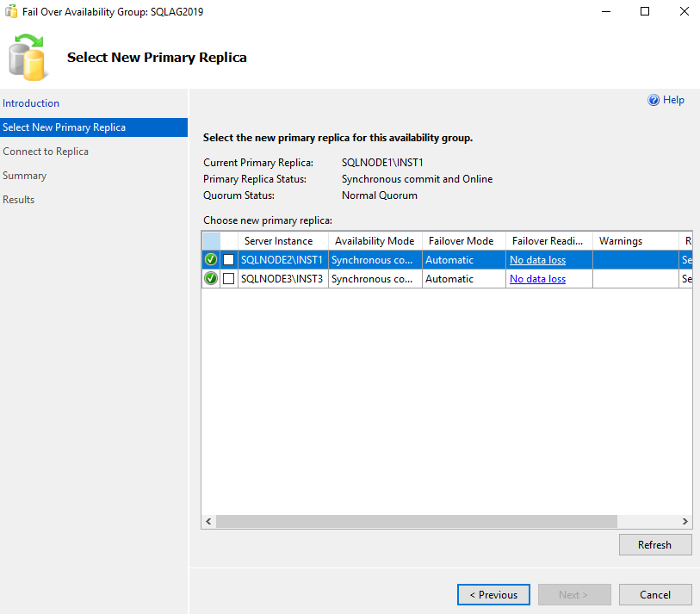The height and width of the screenshot is (614, 700).
Task: Click the horizontal scrollbar thumb
Action: 417,521
